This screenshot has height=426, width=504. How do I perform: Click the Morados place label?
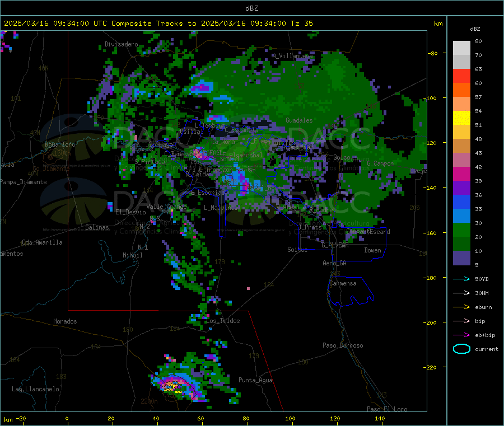[65, 321]
